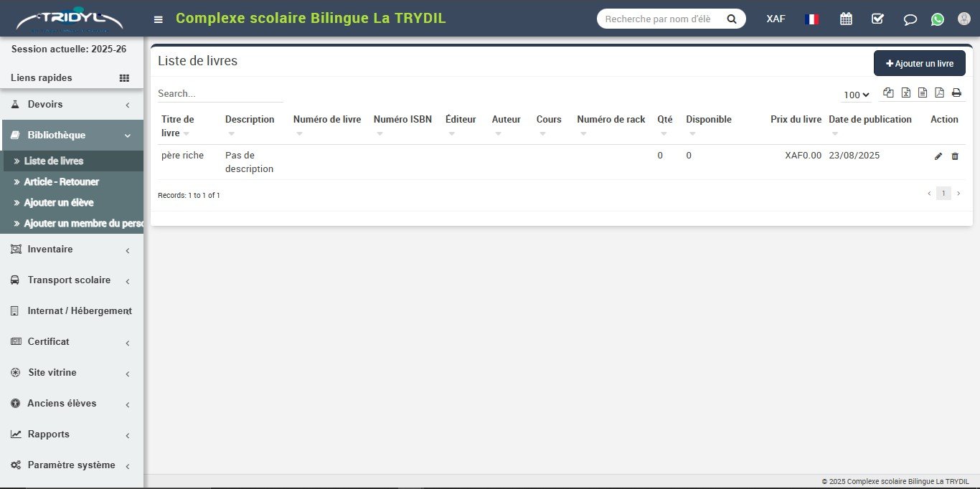Open the WhatsApp icon in top bar
980x489 pixels.
tap(938, 19)
